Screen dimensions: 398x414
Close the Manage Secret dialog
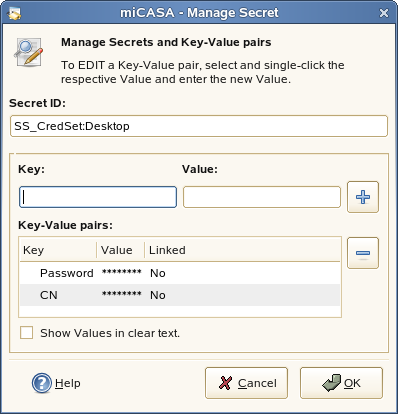tap(384, 13)
